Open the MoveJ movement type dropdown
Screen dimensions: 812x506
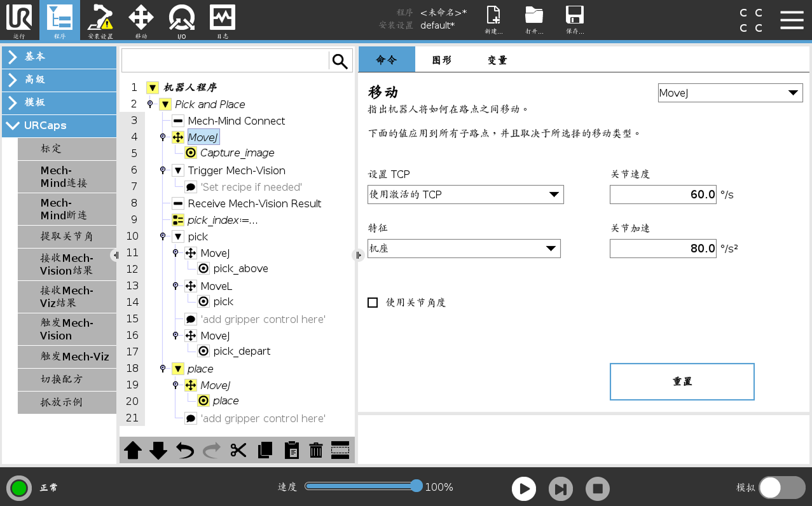(x=729, y=92)
